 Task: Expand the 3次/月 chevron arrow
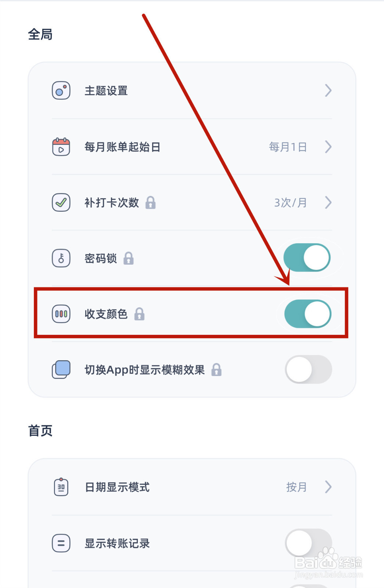click(328, 202)
